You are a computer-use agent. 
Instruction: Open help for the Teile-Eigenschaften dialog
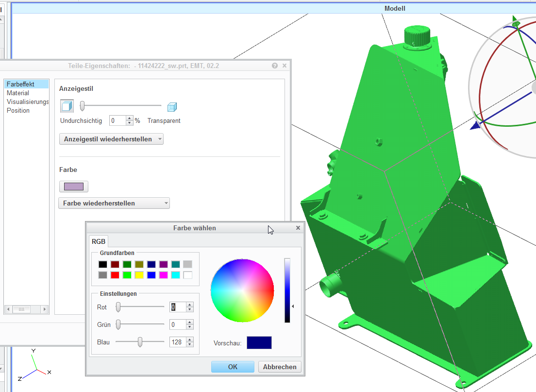coord(275,66)
